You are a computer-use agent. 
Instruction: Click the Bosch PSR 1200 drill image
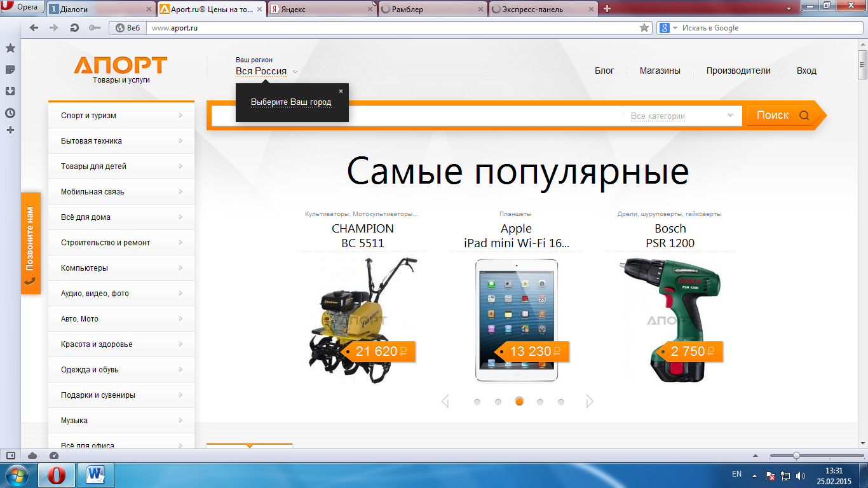[670, 320]
